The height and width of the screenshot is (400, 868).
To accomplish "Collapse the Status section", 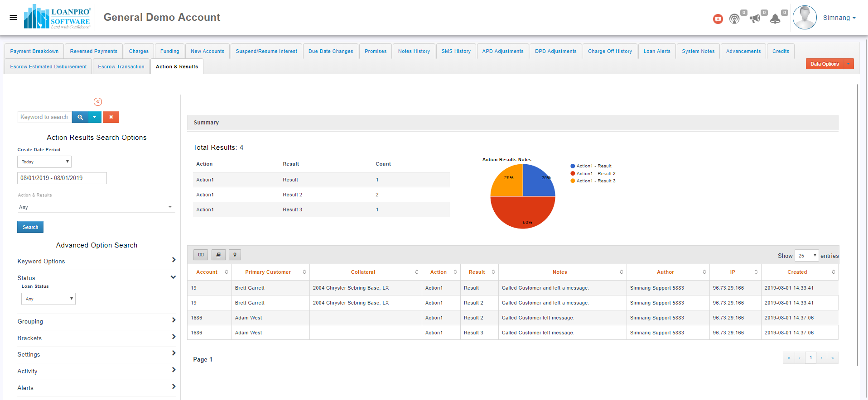I will click(96, 278).
